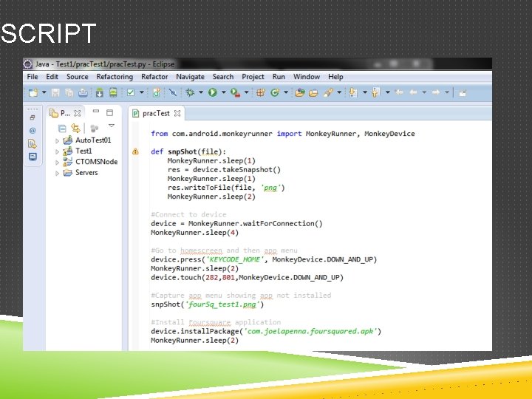Open the Android SDK Manager icon

pos(100,92)
